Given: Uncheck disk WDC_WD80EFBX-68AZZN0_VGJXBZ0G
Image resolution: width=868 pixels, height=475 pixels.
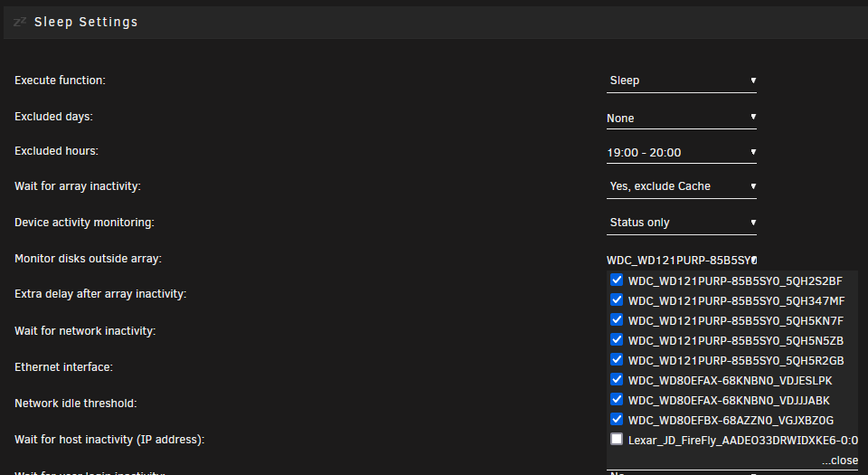Looking at the screenshot, I should (x=616, y=419).
